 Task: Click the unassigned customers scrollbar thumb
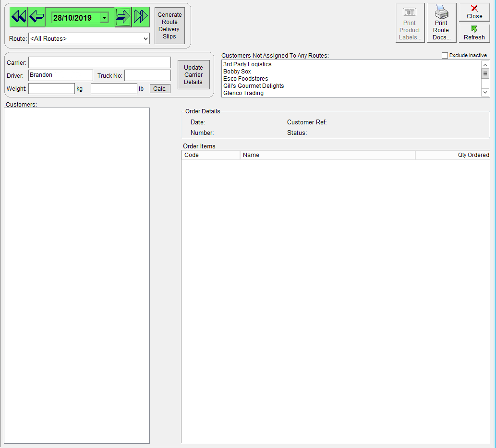[485, 74]
